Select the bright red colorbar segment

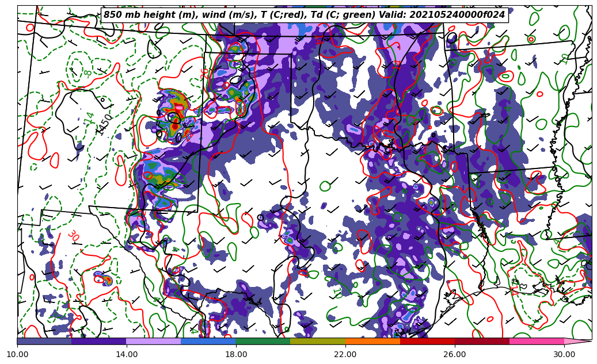point(427,341)
